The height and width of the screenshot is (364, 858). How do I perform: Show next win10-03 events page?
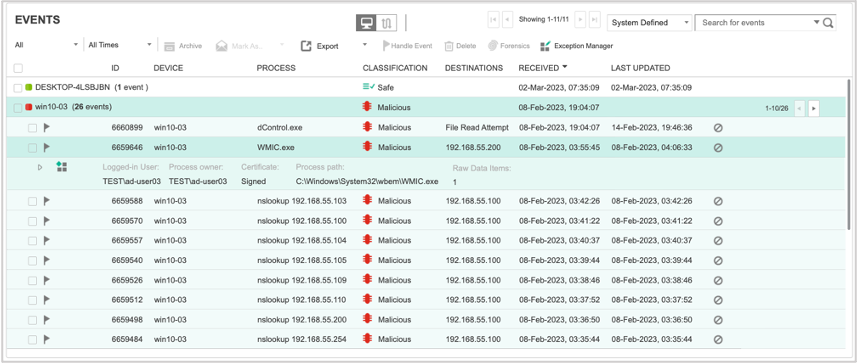[814, 108]
